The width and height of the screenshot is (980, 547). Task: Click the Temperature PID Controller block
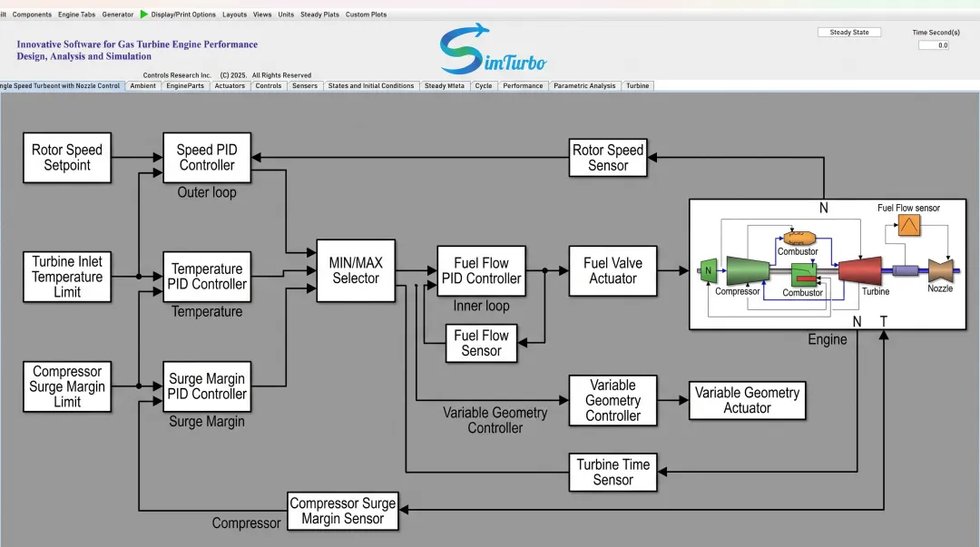(x=207, y=277)
